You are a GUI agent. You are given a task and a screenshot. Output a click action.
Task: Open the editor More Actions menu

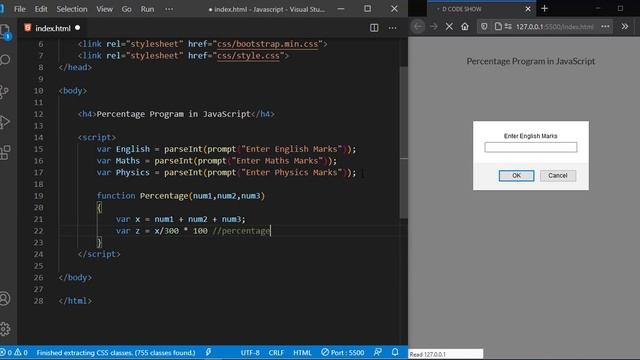[392, 28]
